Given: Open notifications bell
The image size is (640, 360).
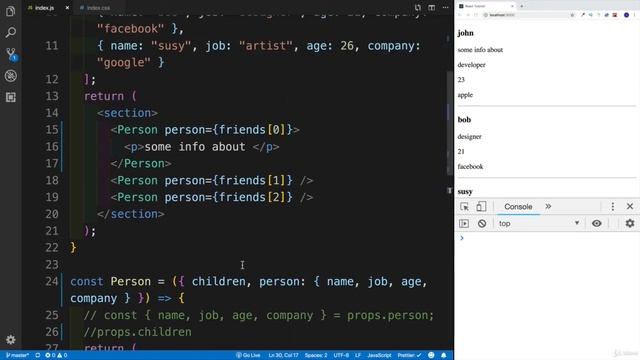Looking at the screenshot, I should point(444,355).
